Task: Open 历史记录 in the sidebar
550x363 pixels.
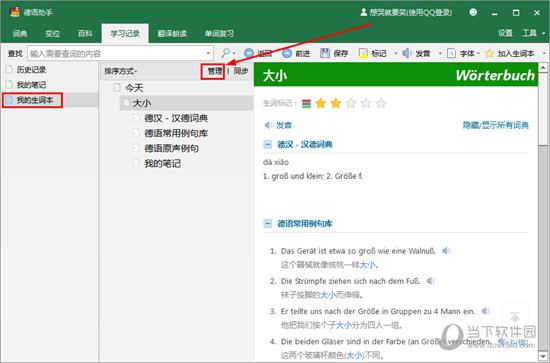Action: point(32,70)
